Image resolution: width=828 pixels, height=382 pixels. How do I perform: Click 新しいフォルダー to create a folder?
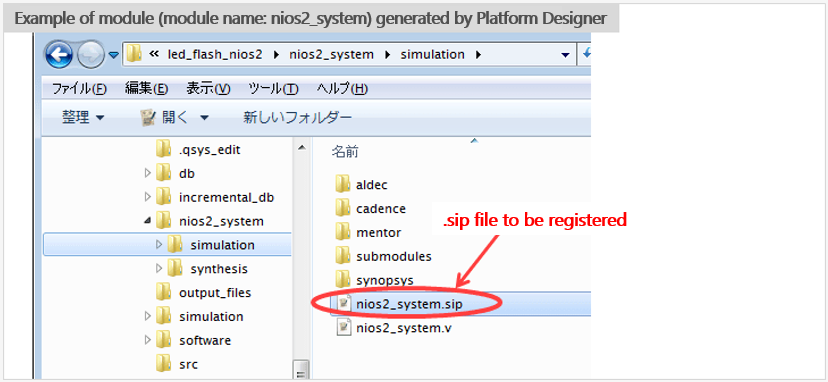297,117
